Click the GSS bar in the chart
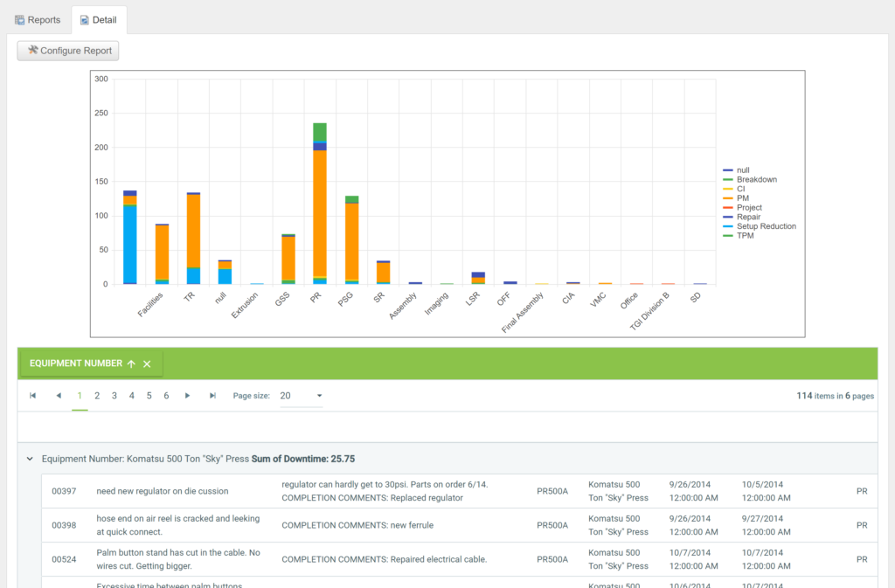This screenshot has width=895, height=588. [x=288, y=259]
